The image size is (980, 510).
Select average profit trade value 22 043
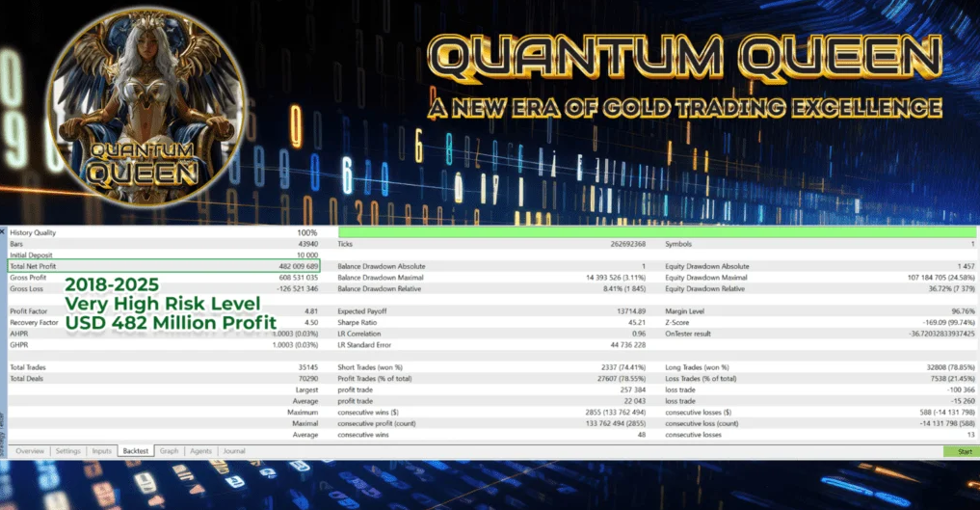click(x=634, y=401)
